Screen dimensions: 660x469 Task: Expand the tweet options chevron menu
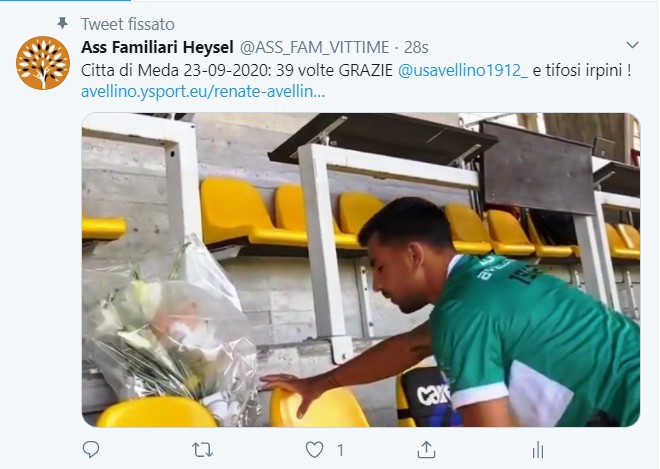(632, 45)
